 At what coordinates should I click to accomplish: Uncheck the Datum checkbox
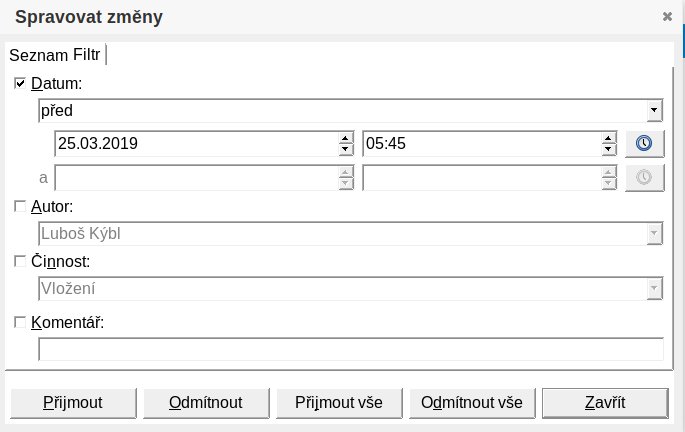20,83
